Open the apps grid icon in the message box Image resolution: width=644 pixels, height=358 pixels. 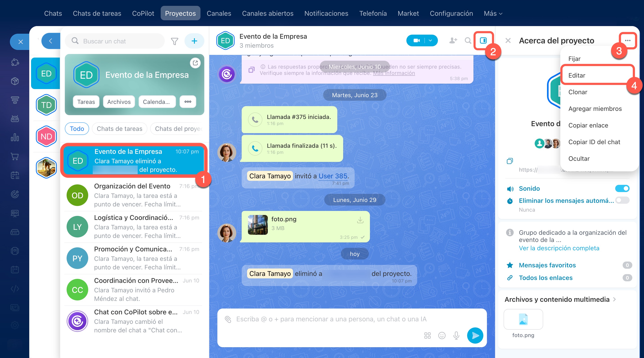point(427,335)
